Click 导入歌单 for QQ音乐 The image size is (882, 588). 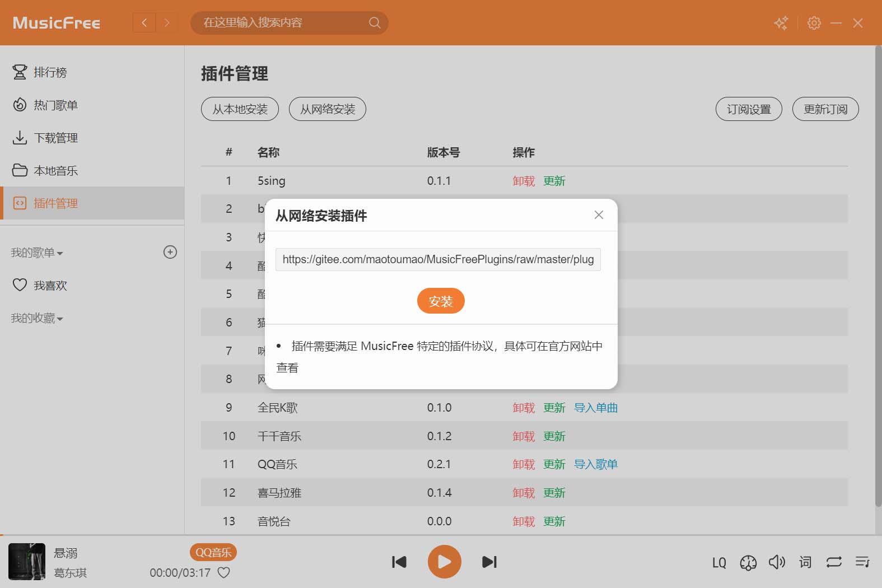[x=596, y=464]
